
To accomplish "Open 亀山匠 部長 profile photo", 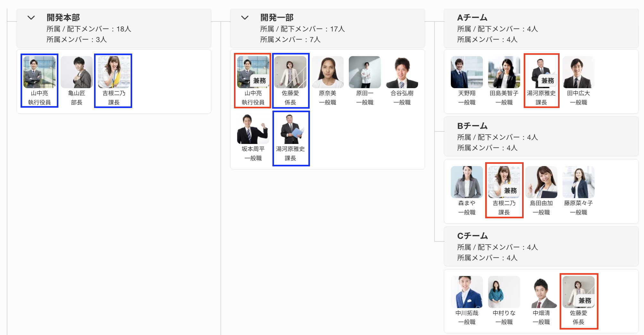I will pos(76,72).
